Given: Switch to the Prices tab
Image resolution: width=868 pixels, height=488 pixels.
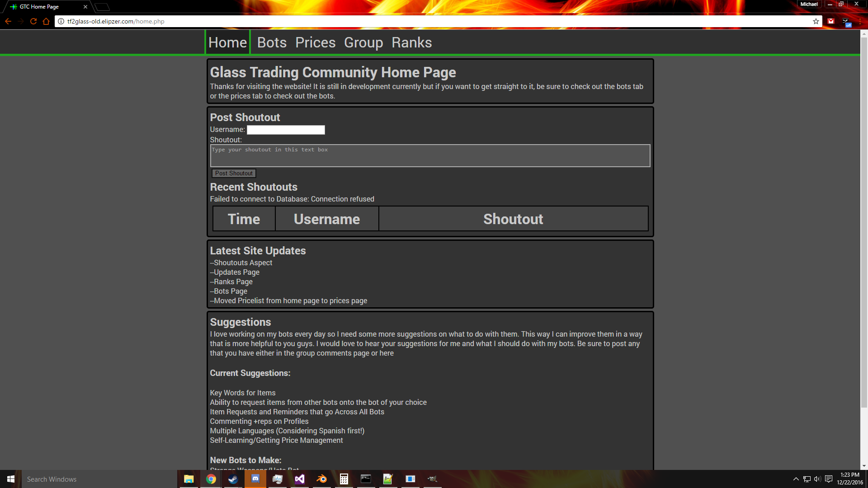Looking at the screenshot, I should pyautogui.click(x=315, y=42).
